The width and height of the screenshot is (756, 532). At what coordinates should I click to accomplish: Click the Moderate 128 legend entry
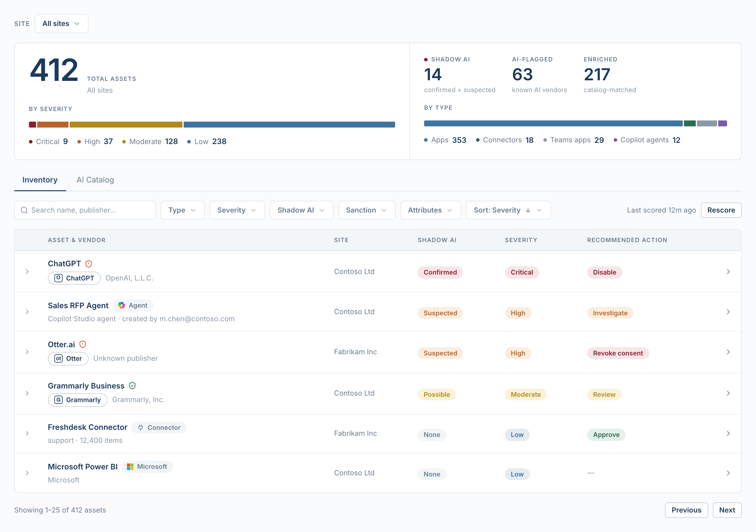pos(150,141)
